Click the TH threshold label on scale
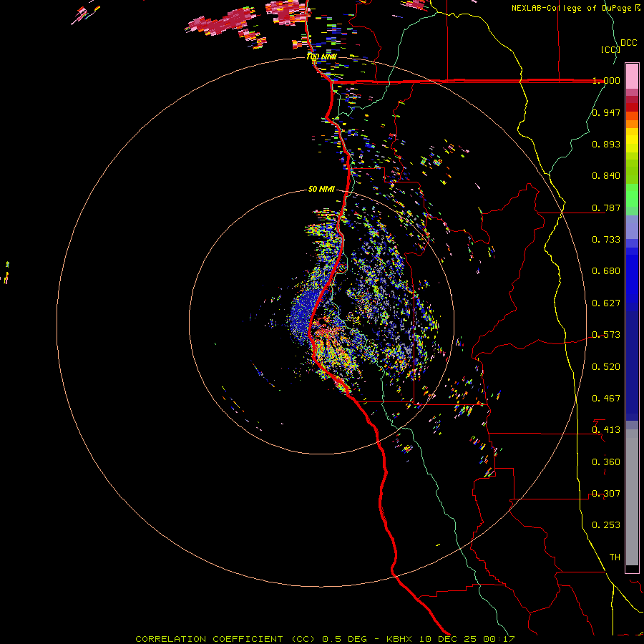The width and height of the screenshot is (644, 644). tap(615, 557)
